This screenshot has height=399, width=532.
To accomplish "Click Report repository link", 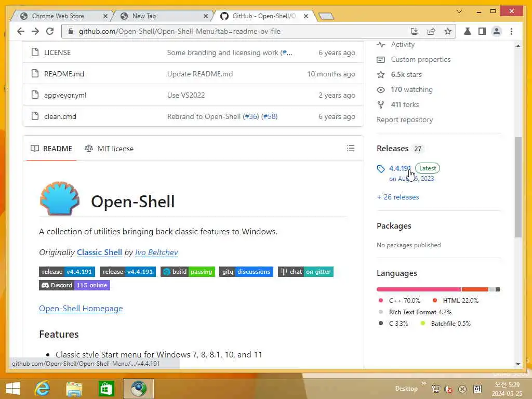I will coord(405,120).
